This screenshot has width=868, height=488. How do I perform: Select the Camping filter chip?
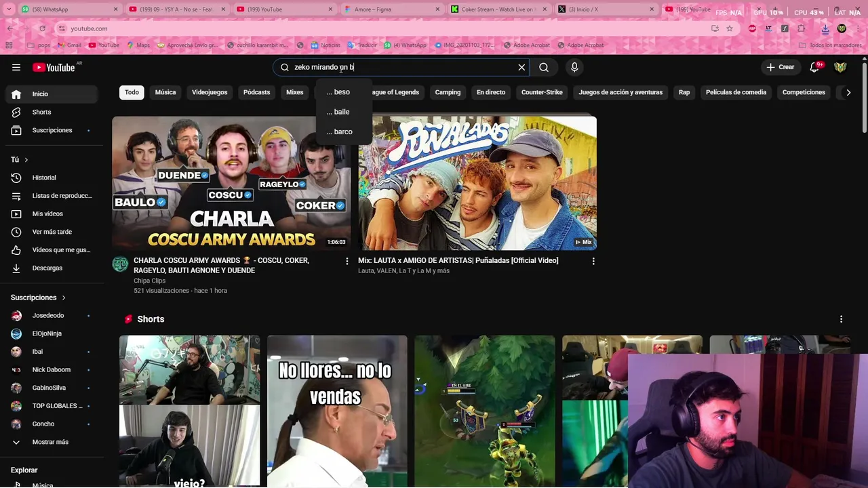click(448, 92)
